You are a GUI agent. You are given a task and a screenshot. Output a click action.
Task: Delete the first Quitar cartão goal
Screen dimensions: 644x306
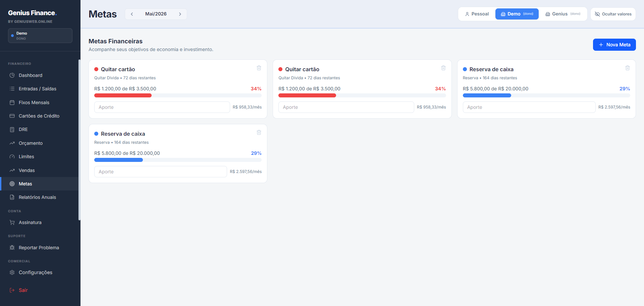[259, 68]
